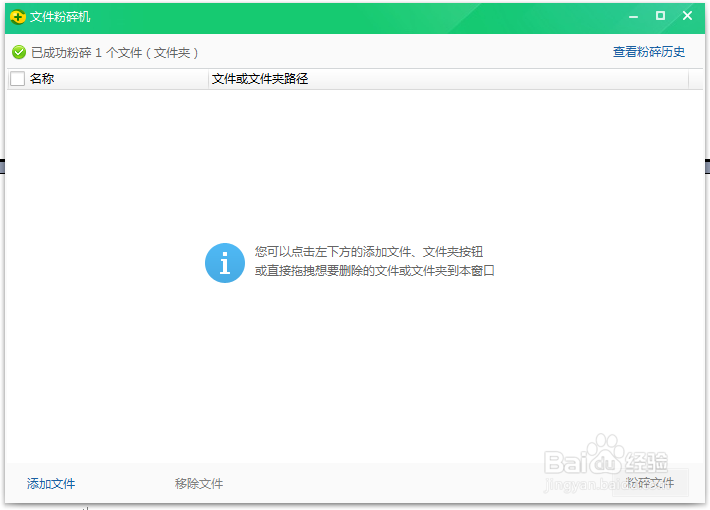The height and width of the screenshot is (510, 710).
Task: Sort by the 文件或文件夹路径 column header
Action: 260,79
